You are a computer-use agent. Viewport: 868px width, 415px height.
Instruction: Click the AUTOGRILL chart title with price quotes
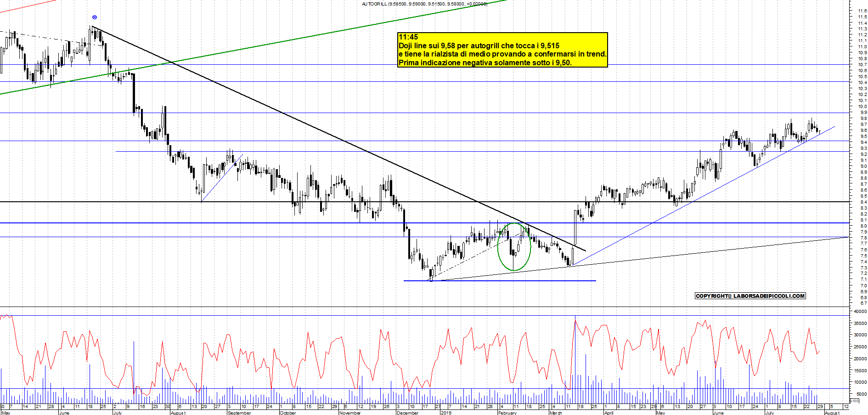tap(424, 4)
